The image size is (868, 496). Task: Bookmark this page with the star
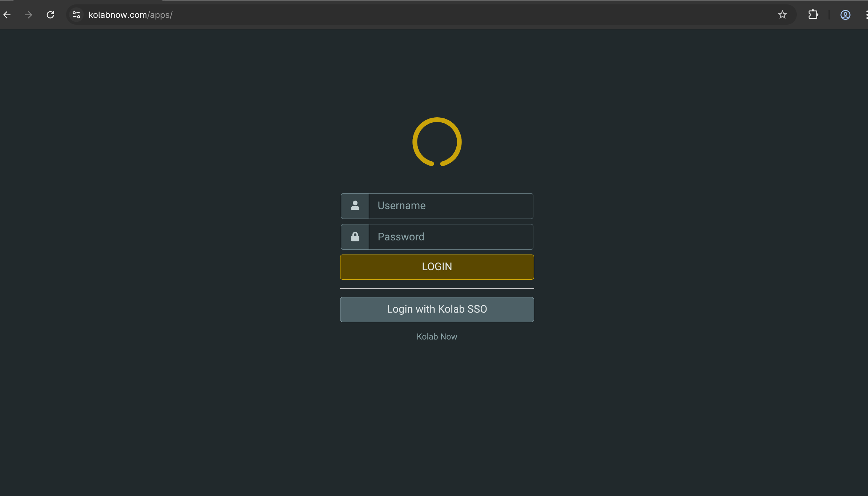point(782,15)
